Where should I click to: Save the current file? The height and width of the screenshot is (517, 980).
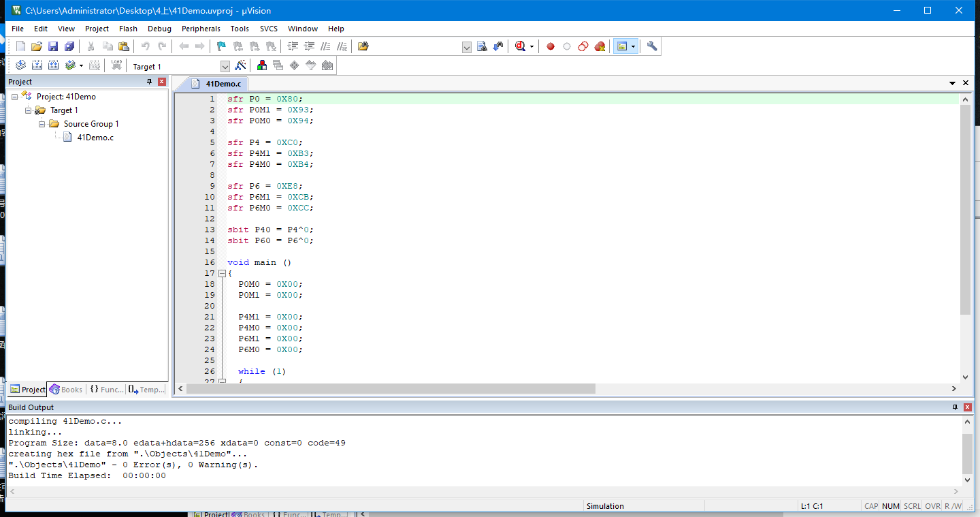53,46
